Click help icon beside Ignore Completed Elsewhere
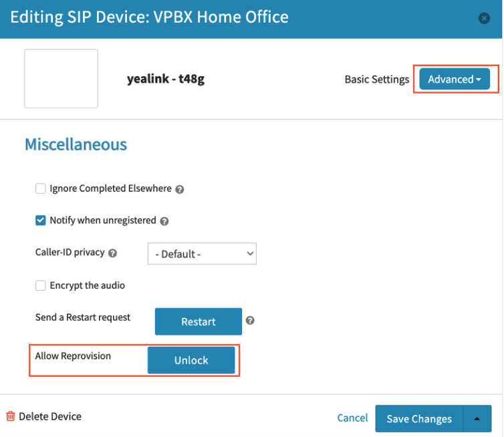The width and height of the screenshot is (504, 437). [x=180, y=190]
